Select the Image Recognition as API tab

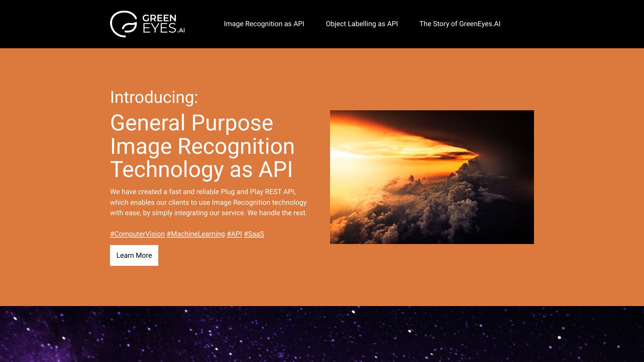[264, 24]
